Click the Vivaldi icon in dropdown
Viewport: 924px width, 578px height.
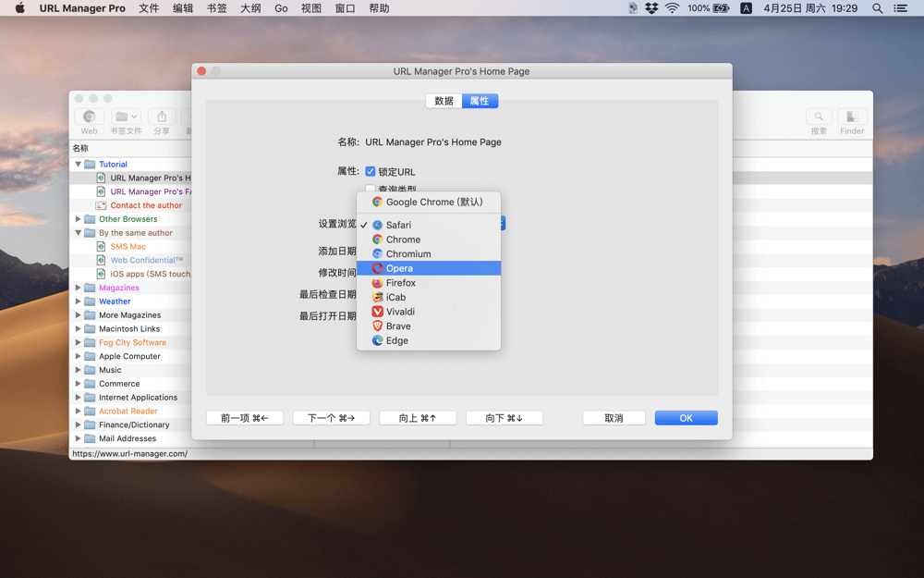point(377,312)
